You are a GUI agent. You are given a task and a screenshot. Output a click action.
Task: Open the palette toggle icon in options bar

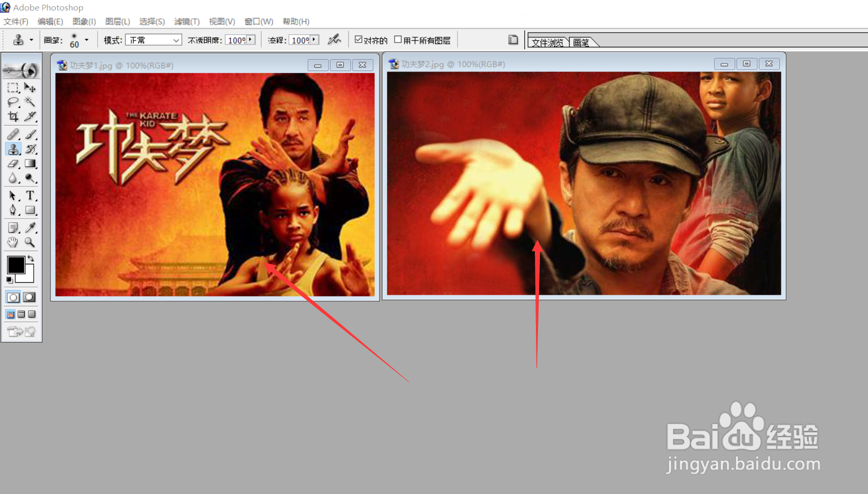pos(513,40)
